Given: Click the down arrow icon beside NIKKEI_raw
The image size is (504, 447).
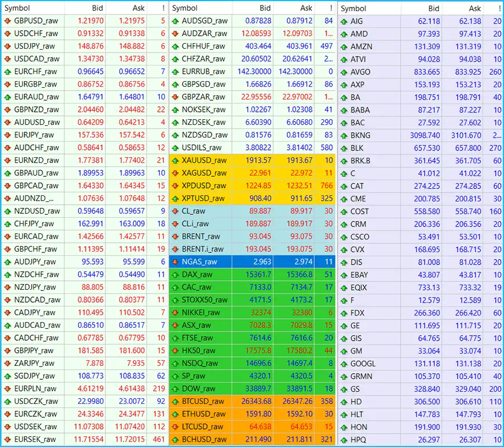Looking at the screenshot, I should click(x=175, y=313).
